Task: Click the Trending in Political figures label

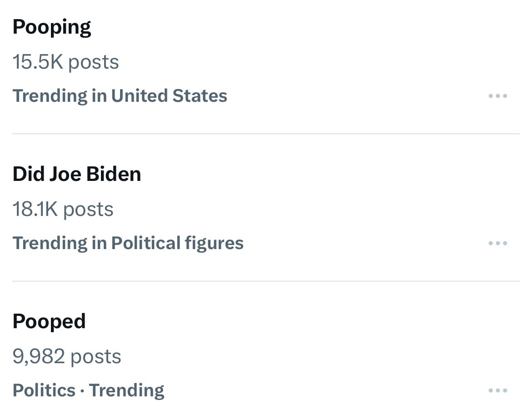Action: 128,243
